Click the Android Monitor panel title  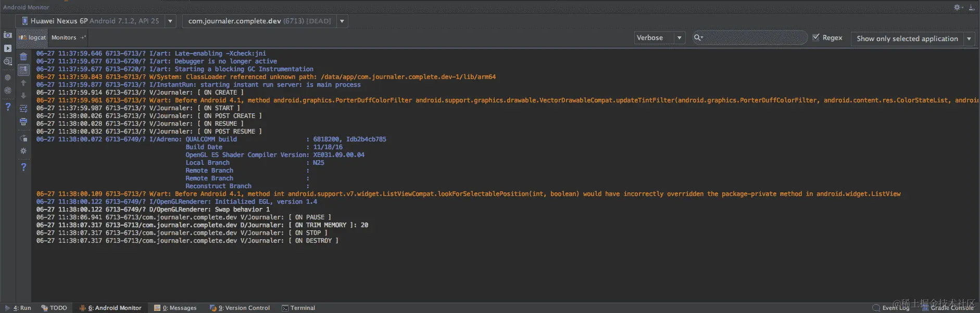pos(26,7)
